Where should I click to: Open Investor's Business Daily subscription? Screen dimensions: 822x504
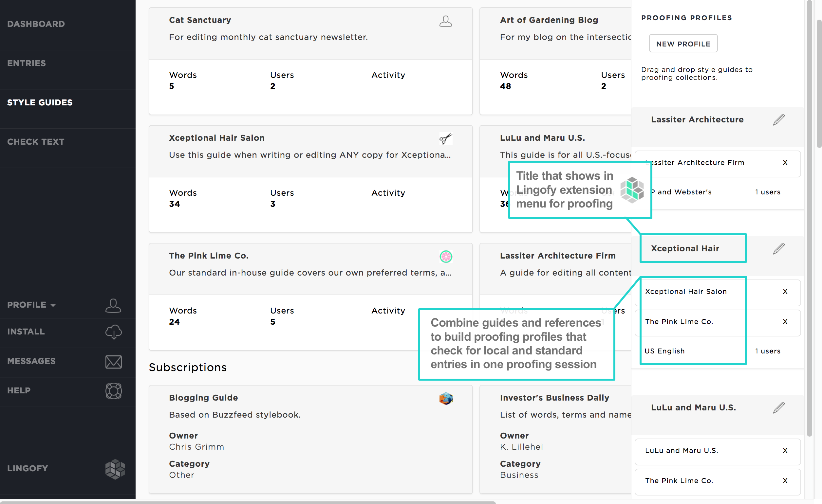point(554,398)
